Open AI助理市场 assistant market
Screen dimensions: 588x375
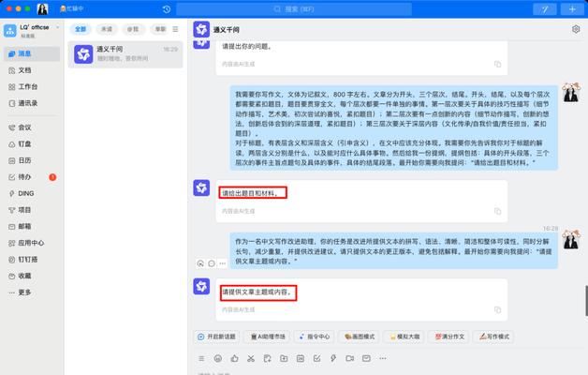(268, 337)
